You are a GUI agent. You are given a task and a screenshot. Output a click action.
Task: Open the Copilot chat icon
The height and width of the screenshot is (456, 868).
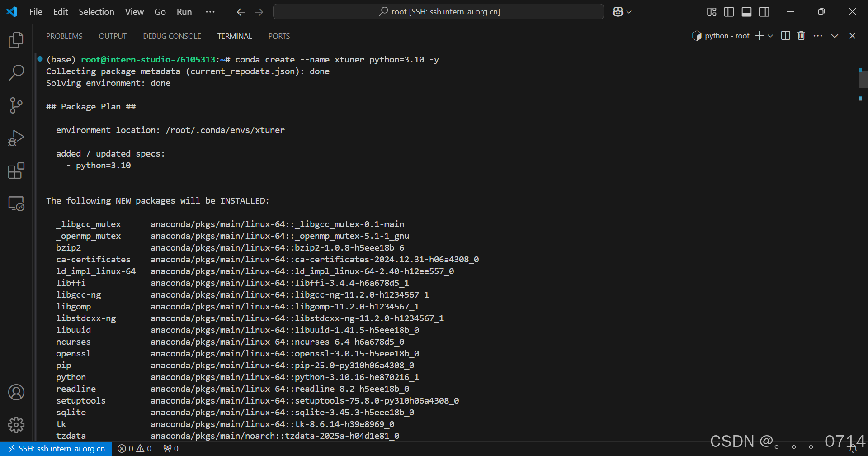coord(618,12)
